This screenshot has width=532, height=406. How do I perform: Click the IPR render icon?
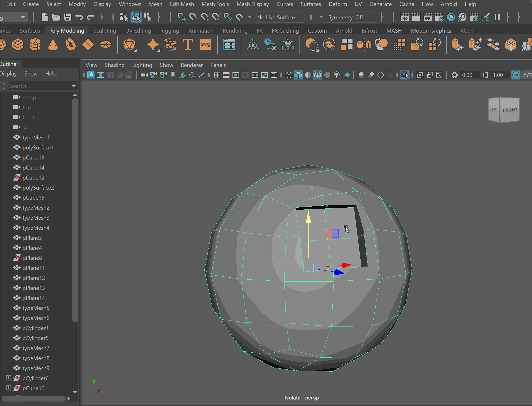[x=428, y=17]
